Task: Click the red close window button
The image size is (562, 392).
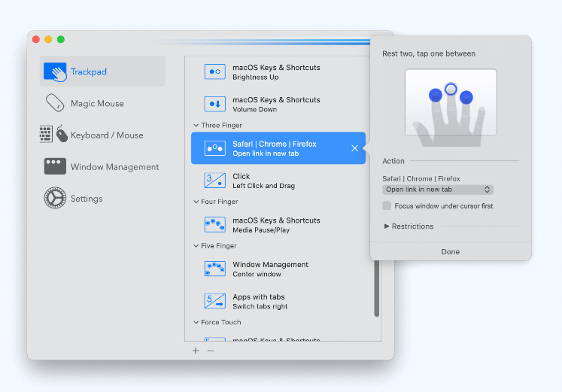Action: (36, 39)
